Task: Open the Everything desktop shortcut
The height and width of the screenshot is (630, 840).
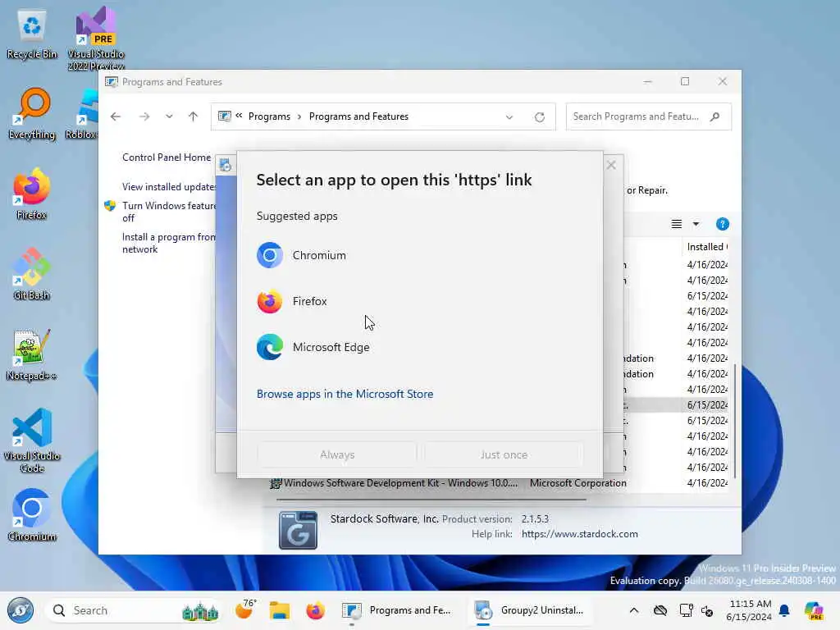Action: pos(32,114)
